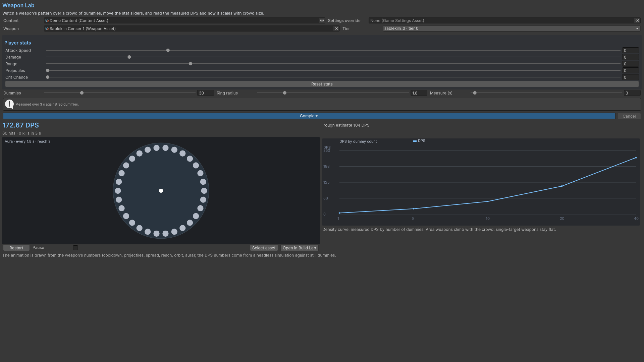Open object picker for Content field
The width and height of the screenshot is (644, 362).
click(322, 20)
